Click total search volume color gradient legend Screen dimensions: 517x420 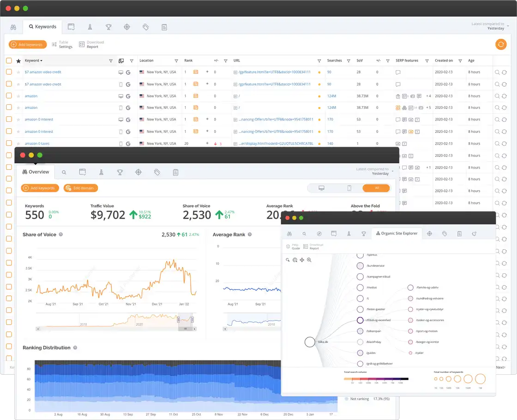[x=376, y=379]
